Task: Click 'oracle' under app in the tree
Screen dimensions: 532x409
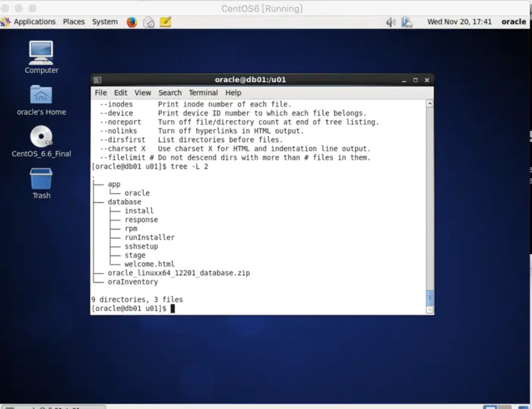Action: click(x=137, y=193)
